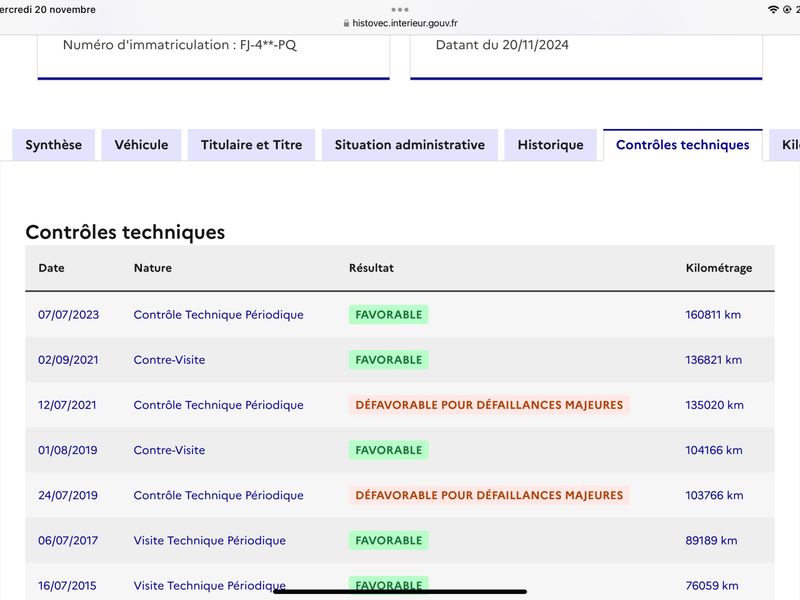Switch to the Véhicule tab
Image resolution: width=800 pixels, height=600 pixels.
click(x=141, y=145)
